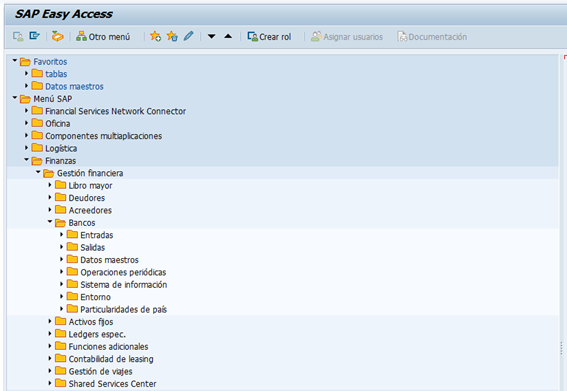
Task: Select the Acreedores folder icon
Action: [x=60, y=210]
